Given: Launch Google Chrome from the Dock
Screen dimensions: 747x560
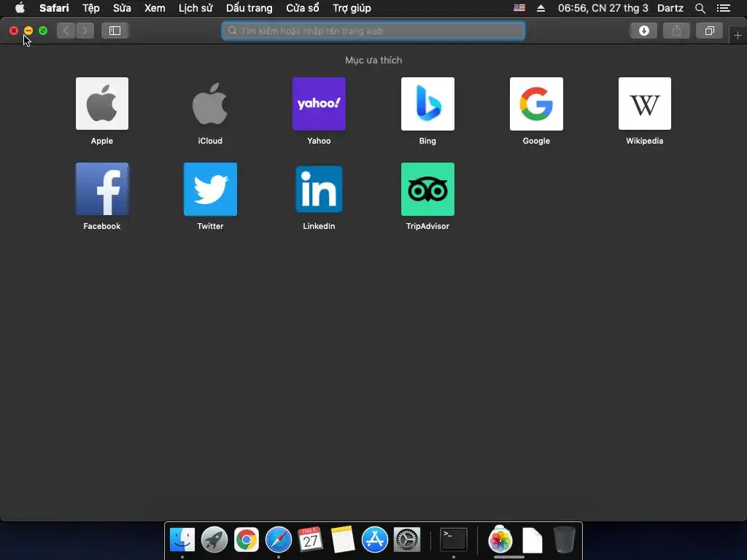Looking at the screenshot, I should tap(247, 540).
